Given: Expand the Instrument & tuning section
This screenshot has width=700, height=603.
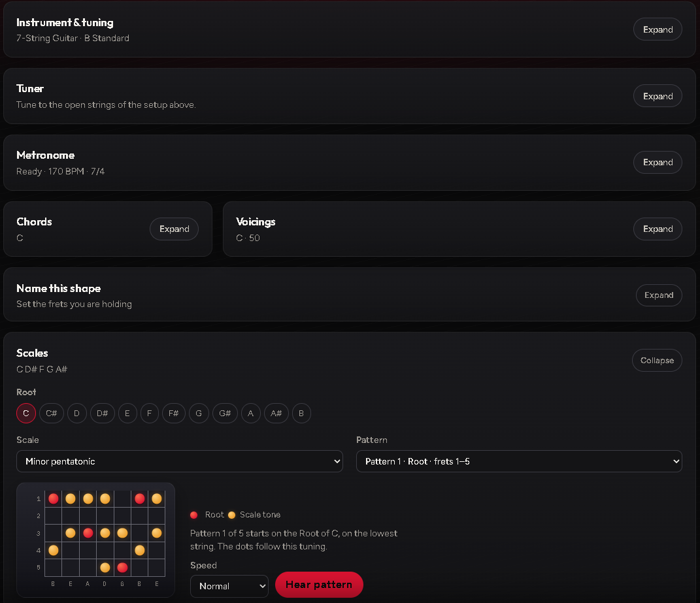Looking at the screenshot, I should click(x=657, y=29).
